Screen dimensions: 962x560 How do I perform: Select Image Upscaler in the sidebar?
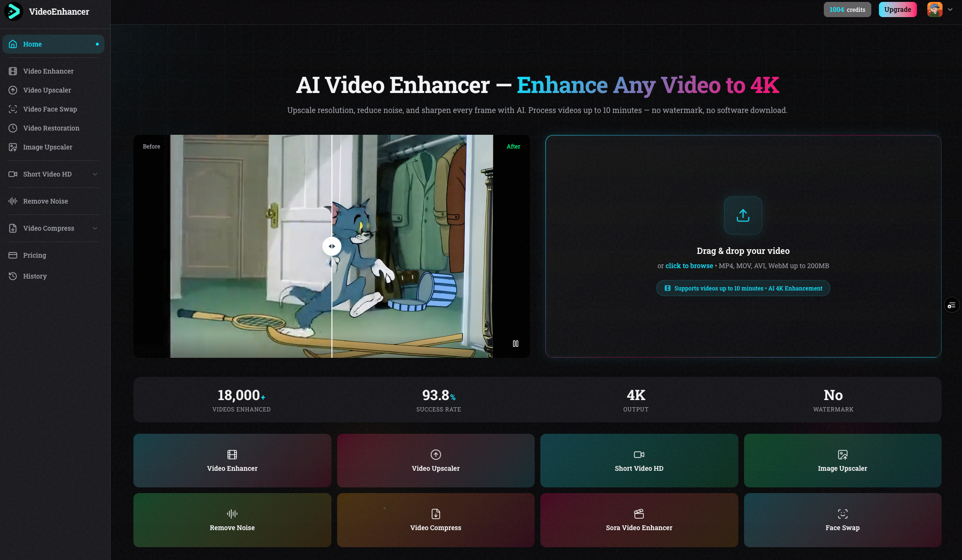click(47, 147)
